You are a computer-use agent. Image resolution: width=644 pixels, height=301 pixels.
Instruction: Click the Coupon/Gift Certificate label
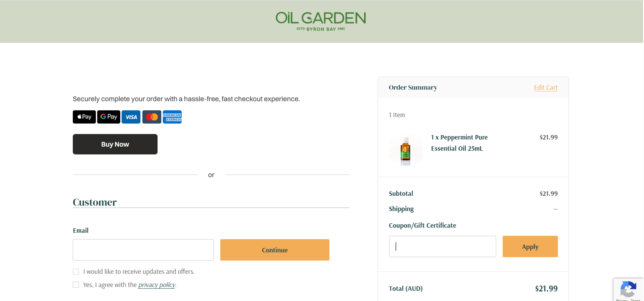coord(422,225)
